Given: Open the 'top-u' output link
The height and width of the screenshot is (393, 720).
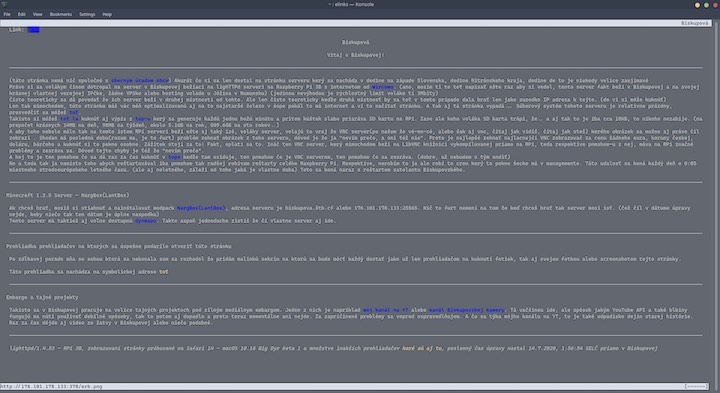Looking at the screenshot, I should click(x=143, y=118).
